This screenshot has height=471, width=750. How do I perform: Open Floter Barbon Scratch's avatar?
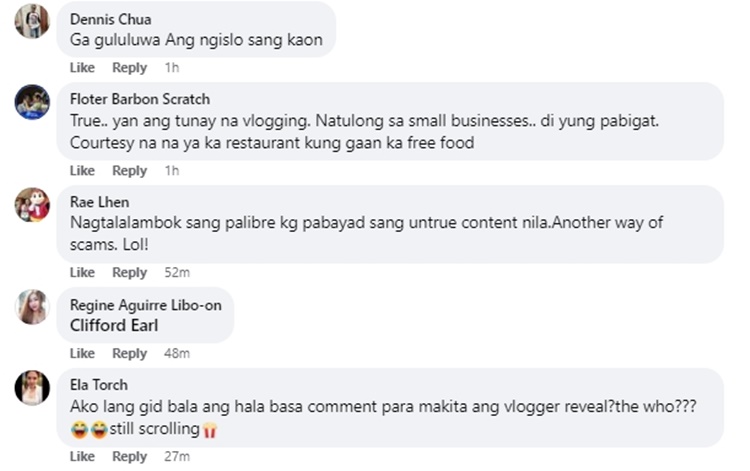32,102
